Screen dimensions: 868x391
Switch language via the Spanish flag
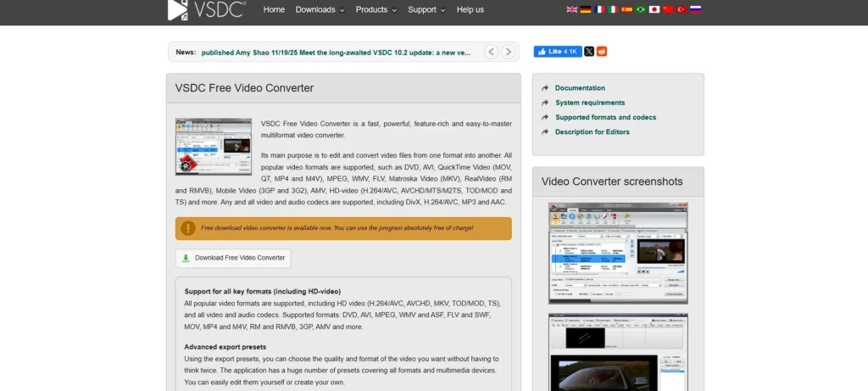tap(627, 9)
